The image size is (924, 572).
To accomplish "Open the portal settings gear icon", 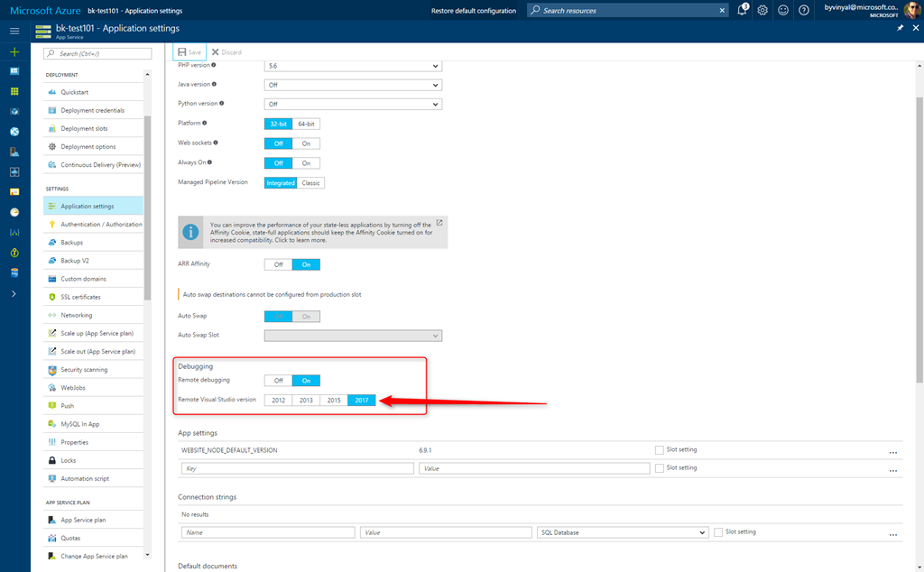I will click(762, 10).
